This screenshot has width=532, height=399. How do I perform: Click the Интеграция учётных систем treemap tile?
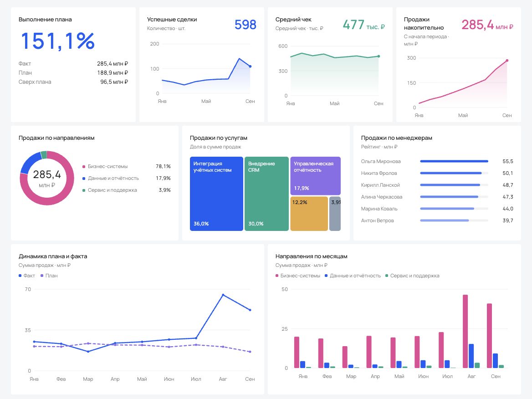click(216, 194)
